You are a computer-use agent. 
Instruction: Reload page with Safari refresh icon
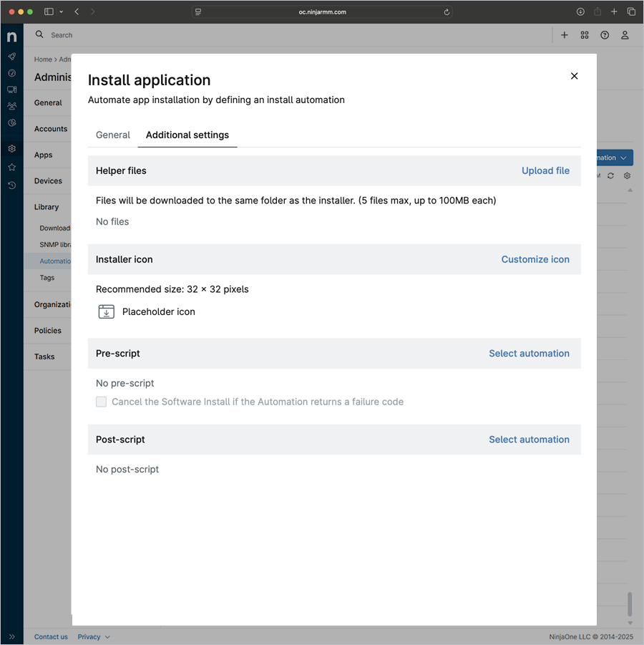pyautogui.click(x=447, y=12)
